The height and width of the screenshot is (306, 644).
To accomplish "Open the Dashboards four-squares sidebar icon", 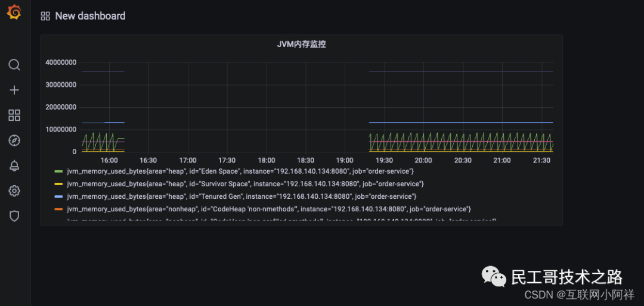I will click(14, 115).
